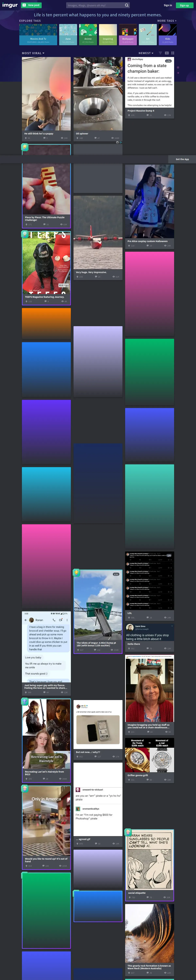Upvote 'Grifter gonna grift' post
This screenshot has height=980, width=196.
point(129,780)
